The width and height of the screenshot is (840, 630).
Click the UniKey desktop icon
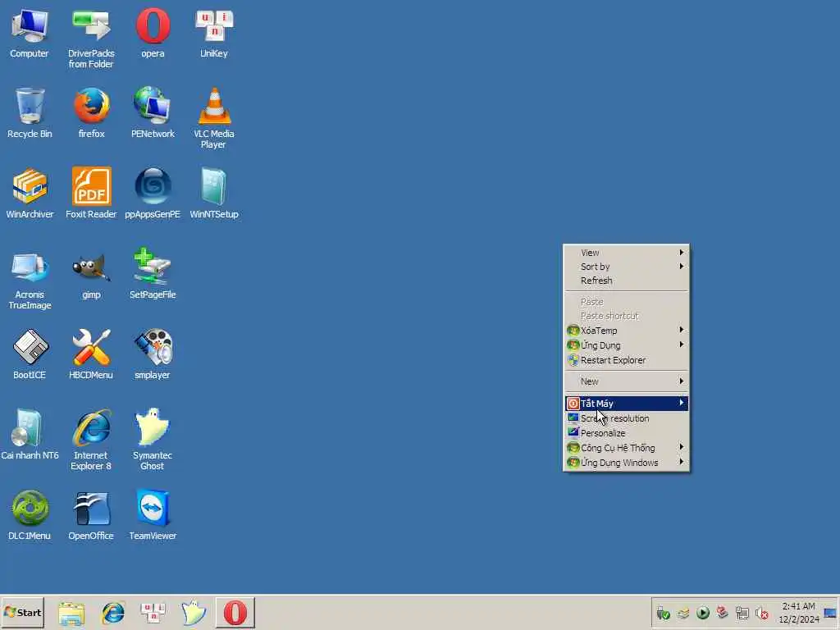pyautogui.click(x=214, y=33)
